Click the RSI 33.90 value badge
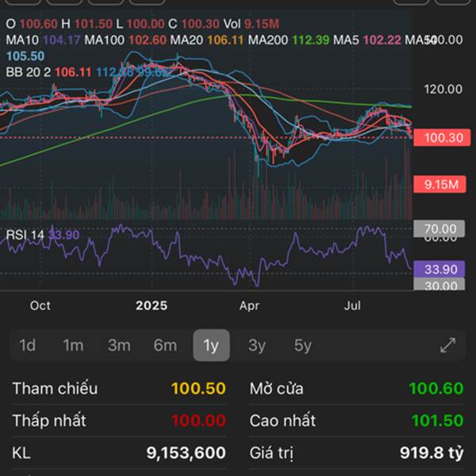The width and height of the screenshot is (476, 476). pyautogui.click(x=439, y=269)
